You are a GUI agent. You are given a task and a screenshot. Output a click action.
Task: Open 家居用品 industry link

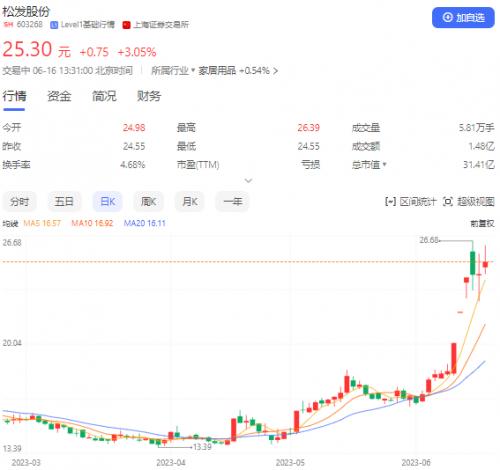click(217, 71)
